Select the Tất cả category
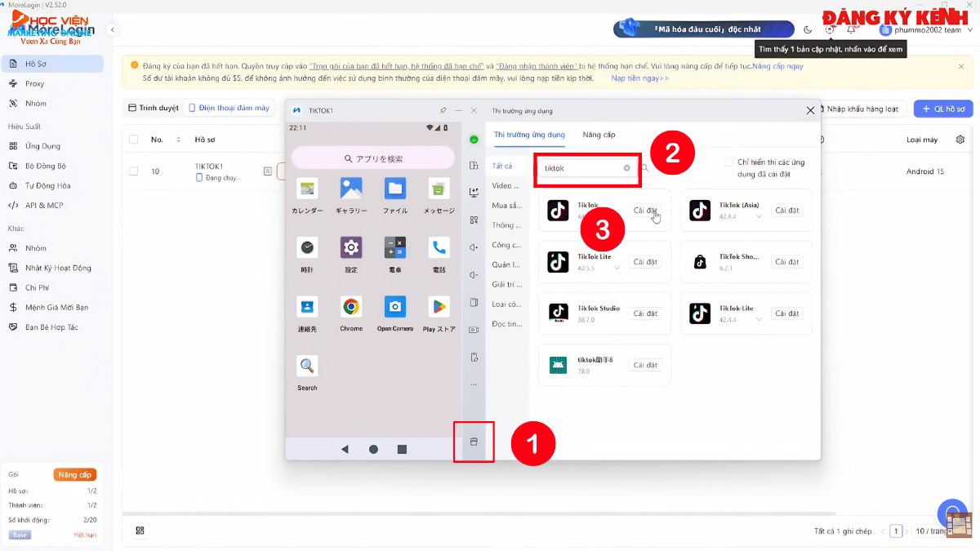This screenshot has height=551, width=980. point(502,167)
